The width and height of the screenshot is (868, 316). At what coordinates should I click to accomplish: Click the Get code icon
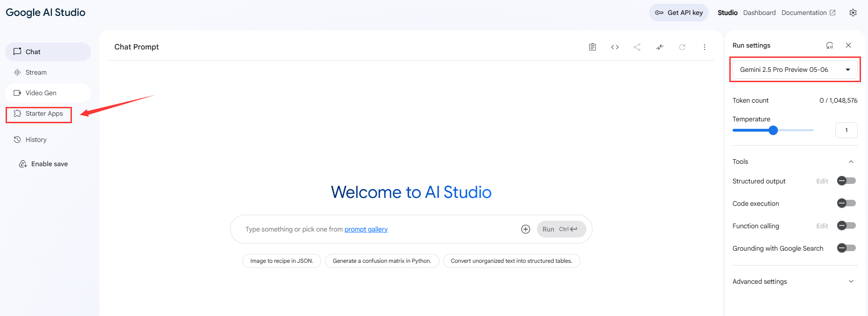[x=615, y=47]
